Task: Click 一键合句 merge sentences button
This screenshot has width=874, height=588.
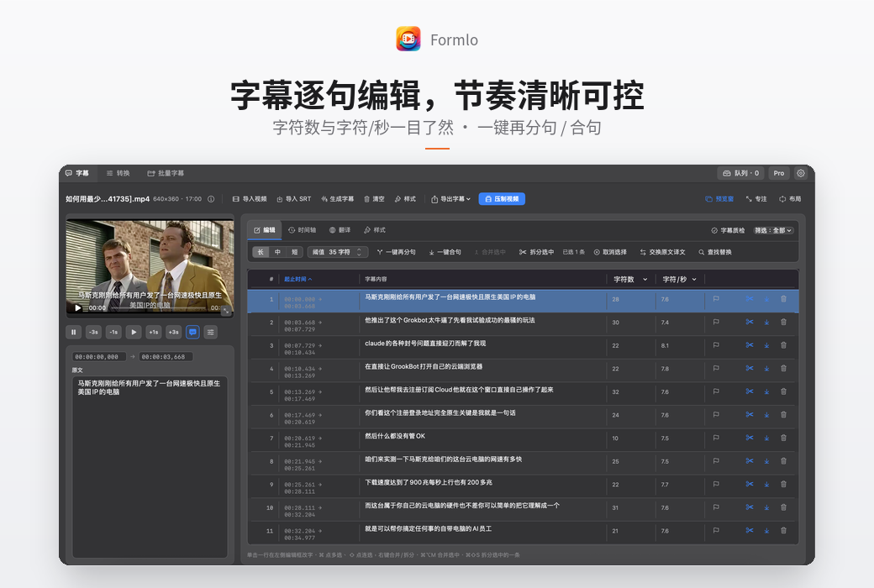Action: (x=445, y=253)
